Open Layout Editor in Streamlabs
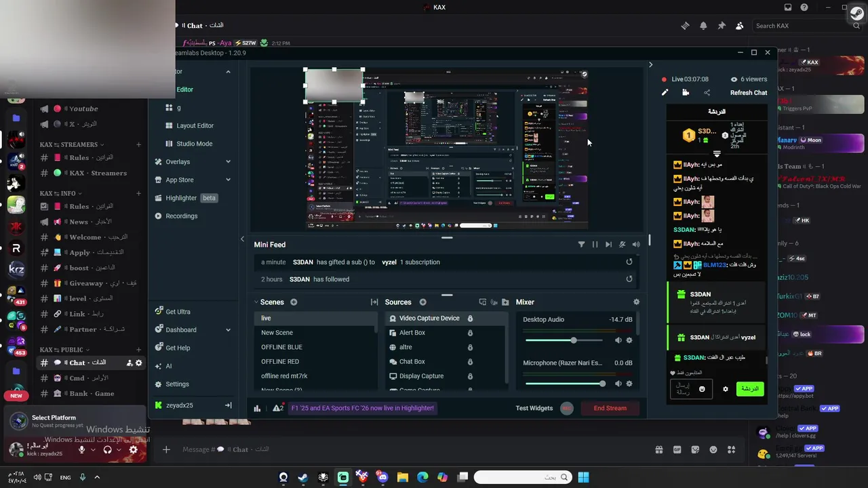This screenshot has height=488, width=868. tap(195, 125)
